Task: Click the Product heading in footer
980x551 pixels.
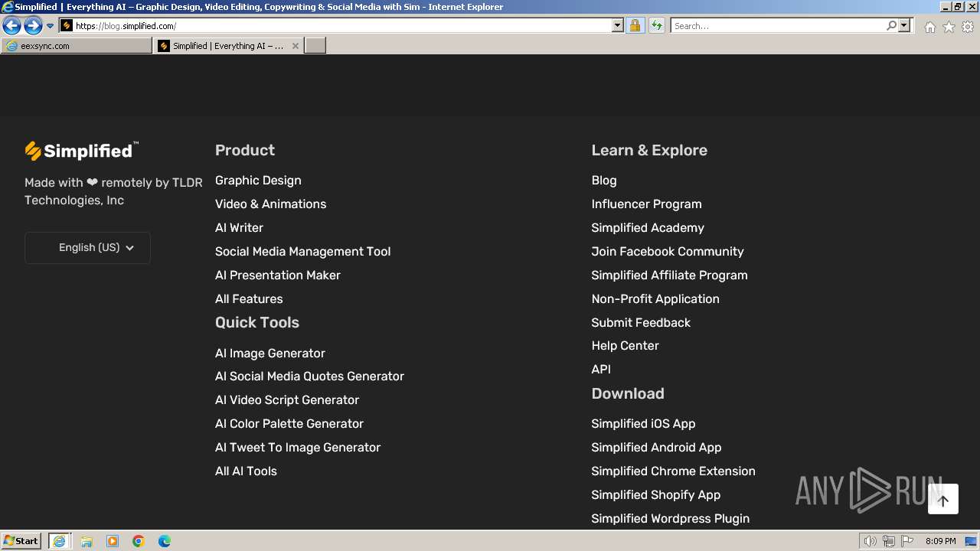Action: [245, 151]
